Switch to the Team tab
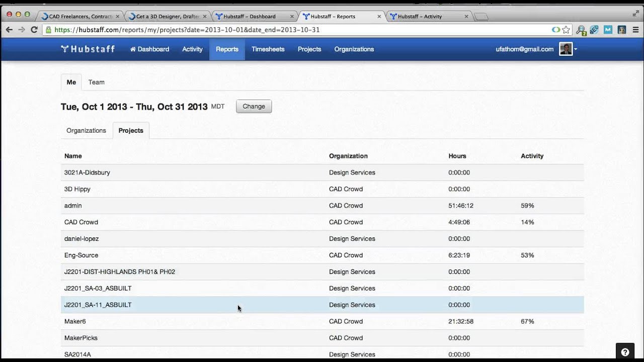644x362 pixels. [x=96, y=82]
